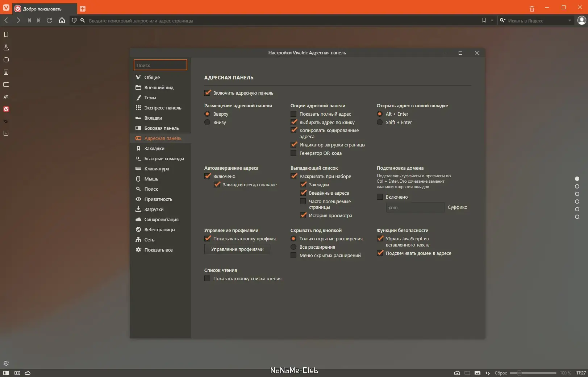
Task: Go forward to the next page
Action: point(18,20)
